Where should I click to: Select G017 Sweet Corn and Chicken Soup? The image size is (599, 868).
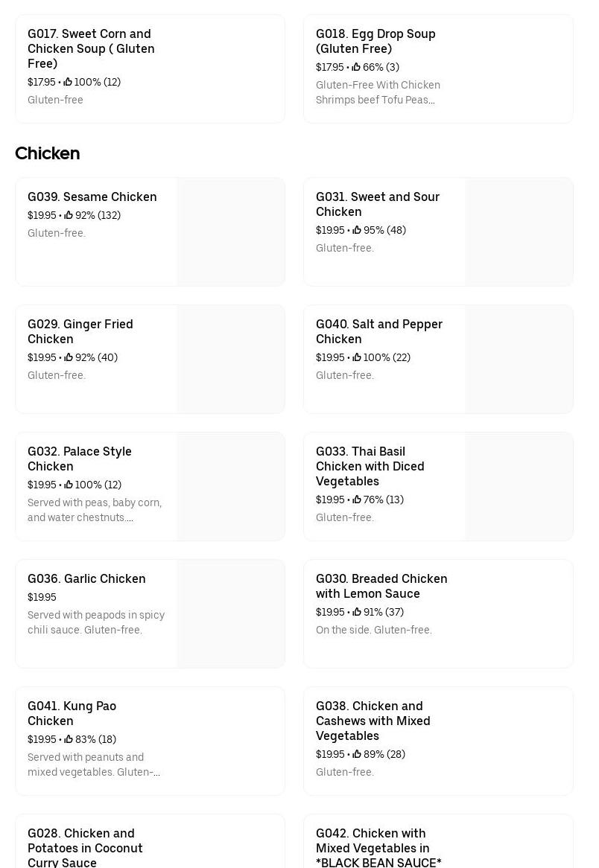[91, 48]
